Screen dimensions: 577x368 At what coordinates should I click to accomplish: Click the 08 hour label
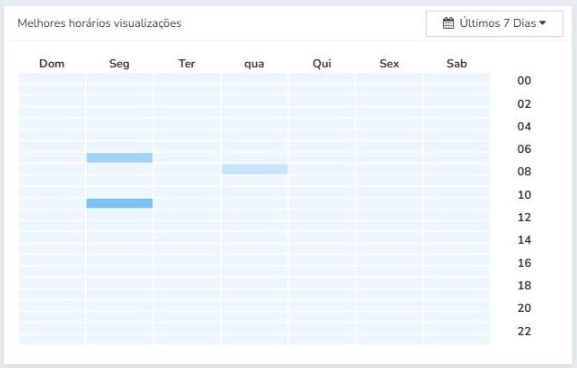click(524, 171)
